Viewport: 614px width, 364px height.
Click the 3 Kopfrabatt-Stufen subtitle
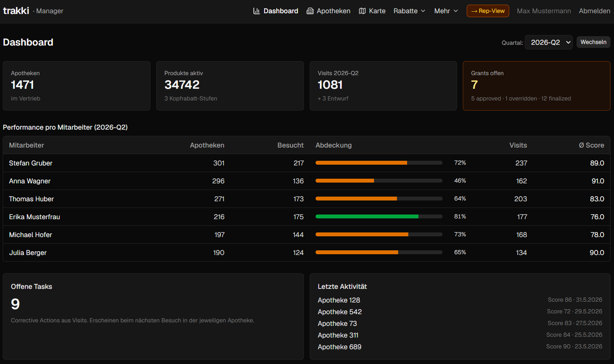(x=191, y=98)
